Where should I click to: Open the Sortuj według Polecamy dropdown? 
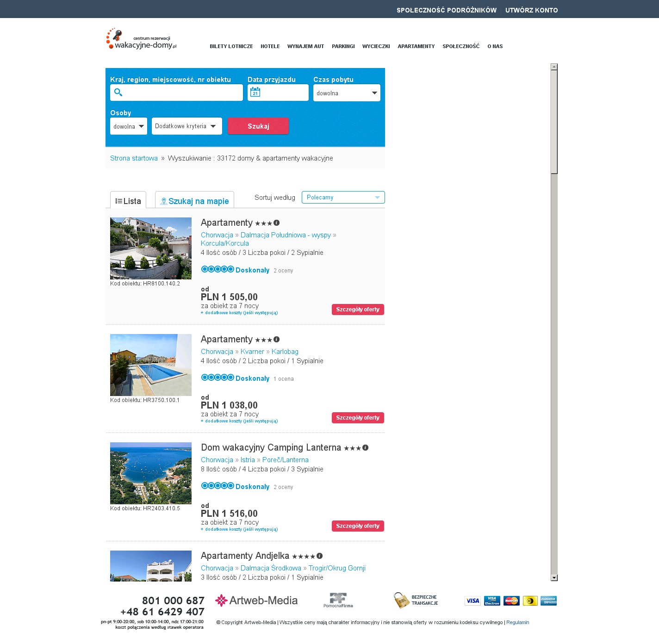point(343,198)
